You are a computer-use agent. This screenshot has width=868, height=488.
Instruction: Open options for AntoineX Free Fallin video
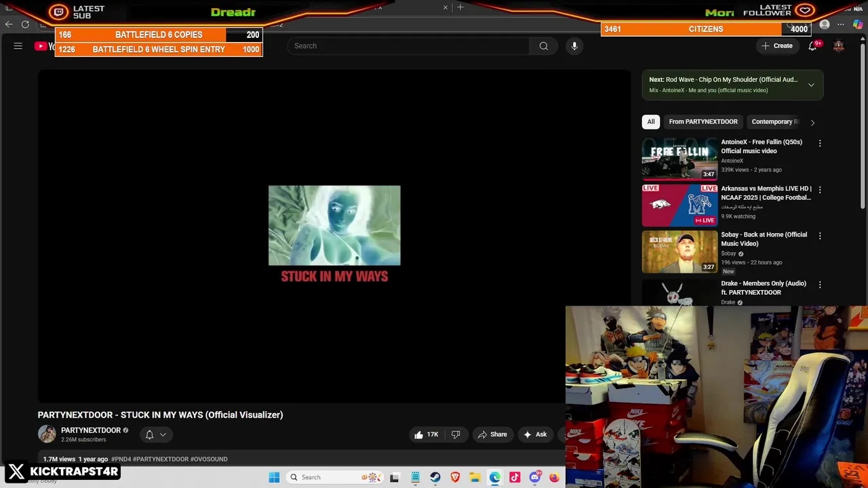click(x=820, y=144)
